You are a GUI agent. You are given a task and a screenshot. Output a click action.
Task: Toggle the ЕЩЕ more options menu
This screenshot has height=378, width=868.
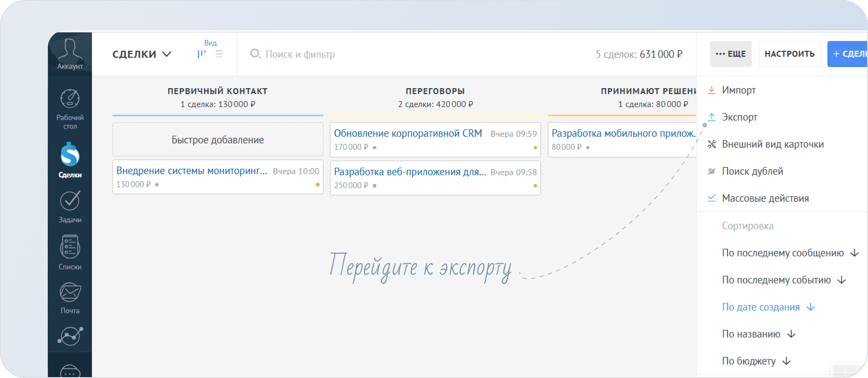(730, 54)
